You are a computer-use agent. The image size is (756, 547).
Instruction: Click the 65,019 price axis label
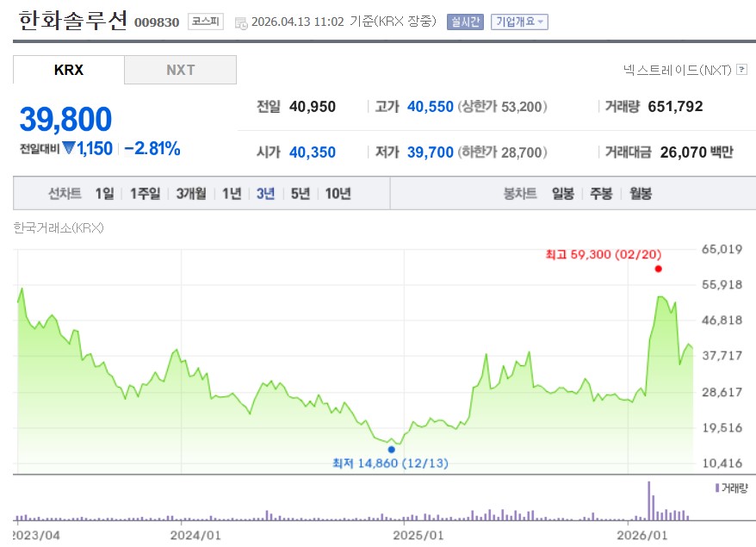722,249
